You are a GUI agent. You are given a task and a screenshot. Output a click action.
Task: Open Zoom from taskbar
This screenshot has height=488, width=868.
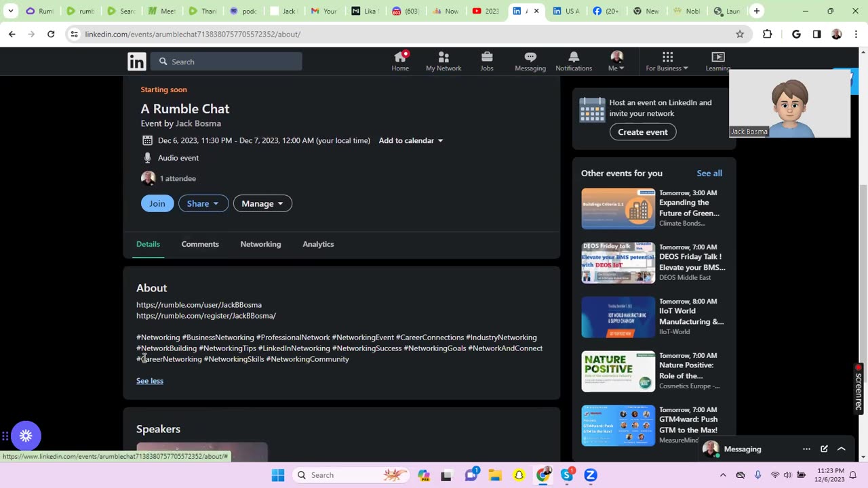click(591, 475)
